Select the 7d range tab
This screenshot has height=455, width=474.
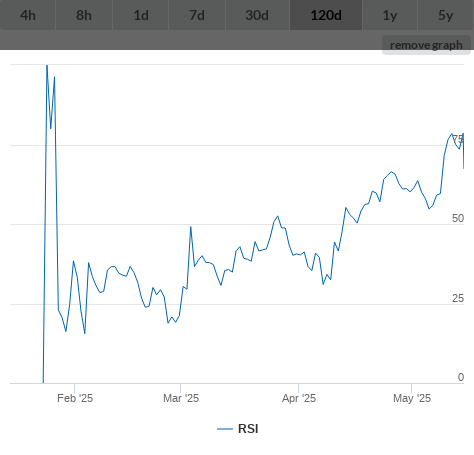(197, 15)
